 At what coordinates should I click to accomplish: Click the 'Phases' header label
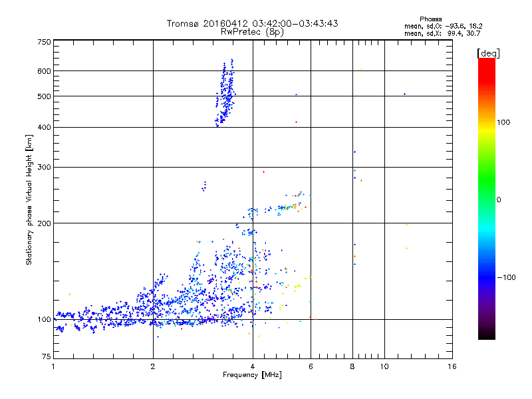430,19
